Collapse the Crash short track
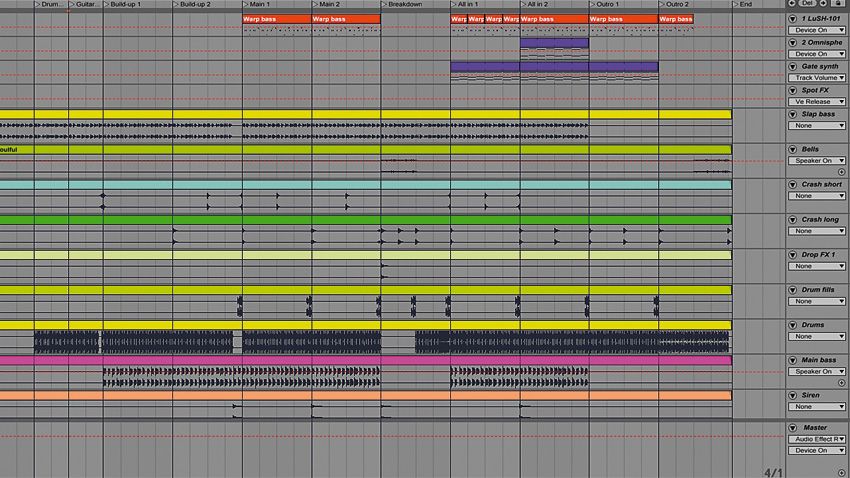Viewport: 850px width, 478px height. [793, 185]
